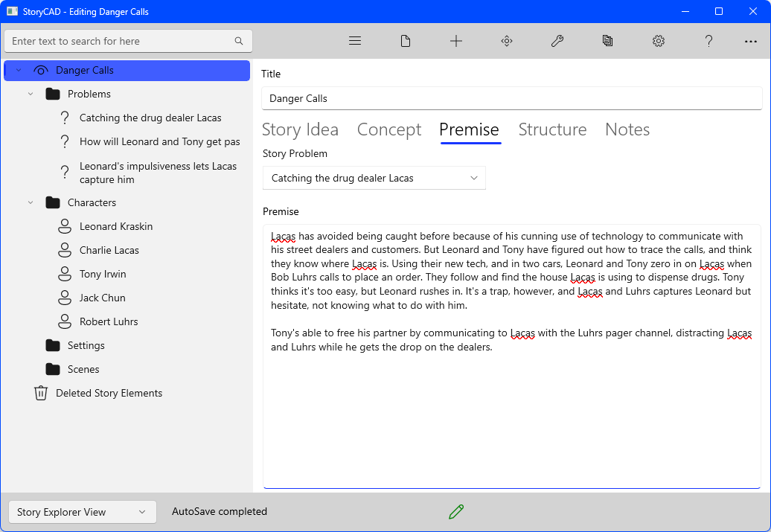Select Deleted Story Elements trash node
Viewport: 771px width, 532px height.
point(109,393)
